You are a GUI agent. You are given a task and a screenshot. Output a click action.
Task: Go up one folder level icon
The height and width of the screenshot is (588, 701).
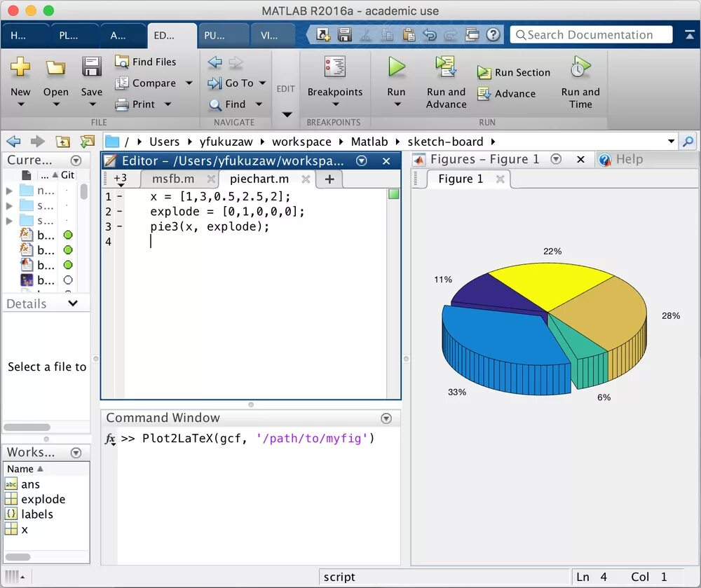[62, 142]
